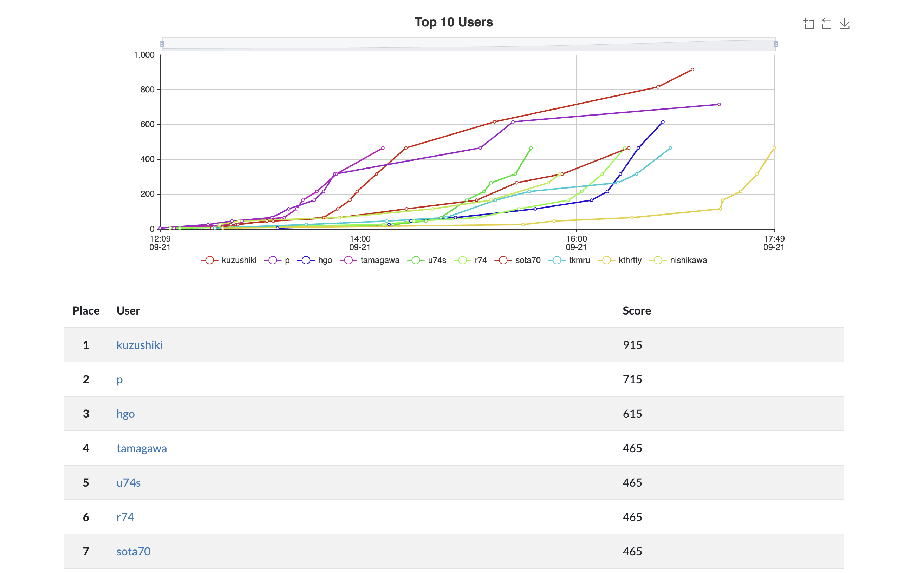The height and width of the screenshot is (573, 924).
Task: Click kuzushiki's final data point at 915
Action: (692, 70)
